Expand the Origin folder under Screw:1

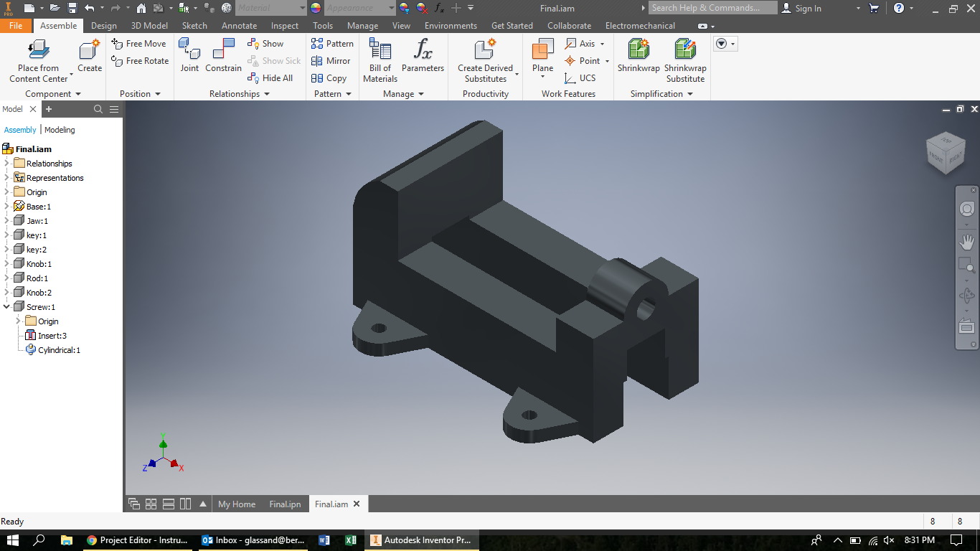tap(19, 321)
